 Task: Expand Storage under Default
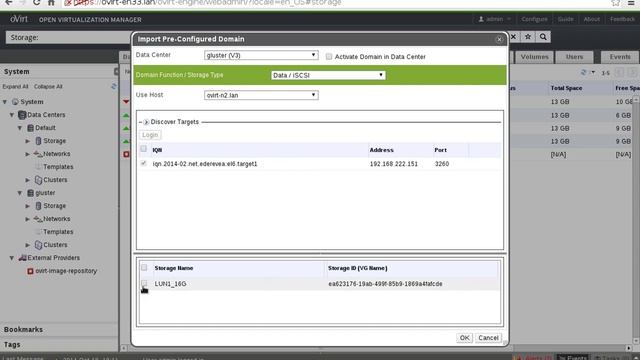coord(27,141)
